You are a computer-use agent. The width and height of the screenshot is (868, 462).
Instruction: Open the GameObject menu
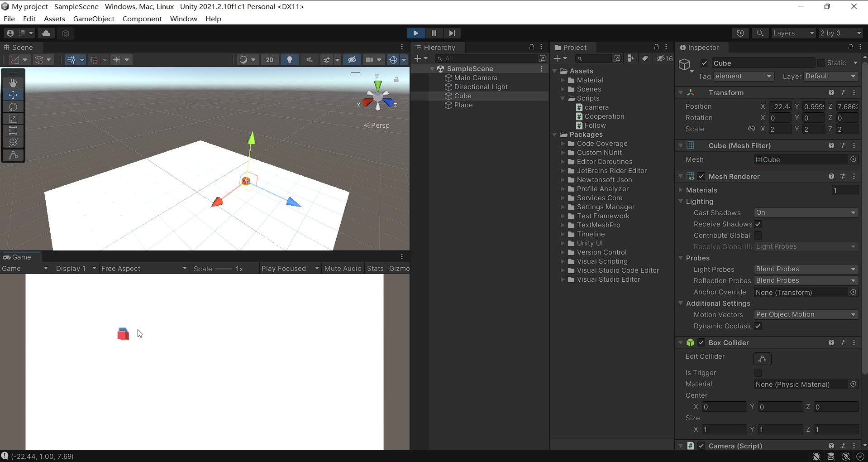(x=94, y=19)
